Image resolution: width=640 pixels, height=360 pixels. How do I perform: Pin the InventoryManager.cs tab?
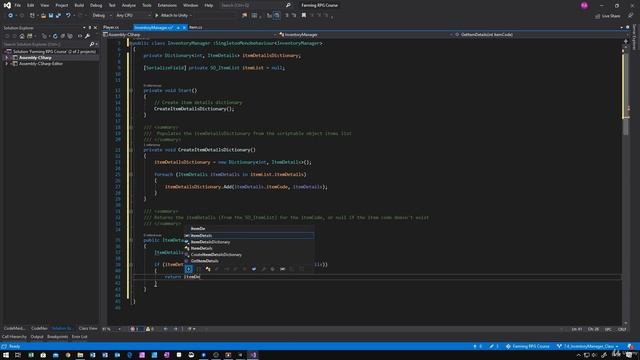pyautogui.click(x=178, y=27)
